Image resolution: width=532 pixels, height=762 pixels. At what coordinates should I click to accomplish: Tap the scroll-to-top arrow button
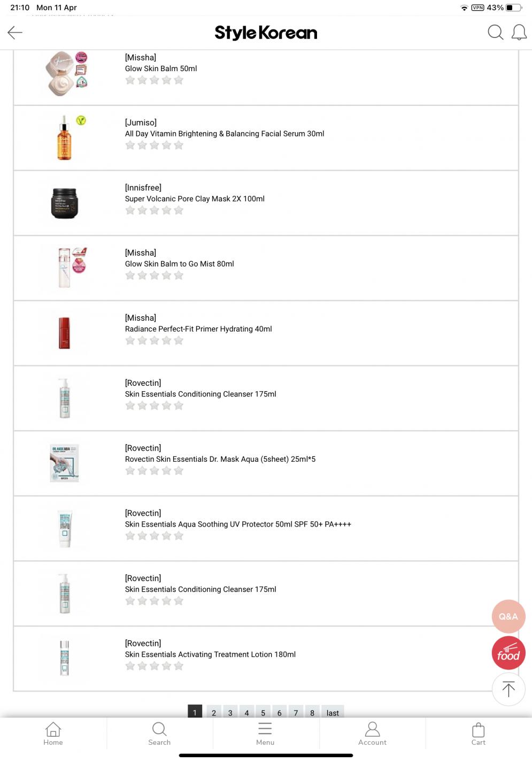point(508,689)
